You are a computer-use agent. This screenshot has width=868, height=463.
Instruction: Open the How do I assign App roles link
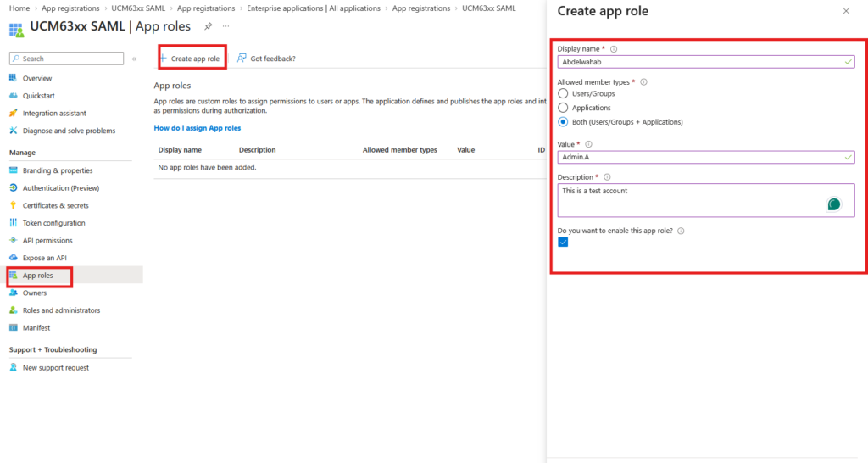[197, 128]
